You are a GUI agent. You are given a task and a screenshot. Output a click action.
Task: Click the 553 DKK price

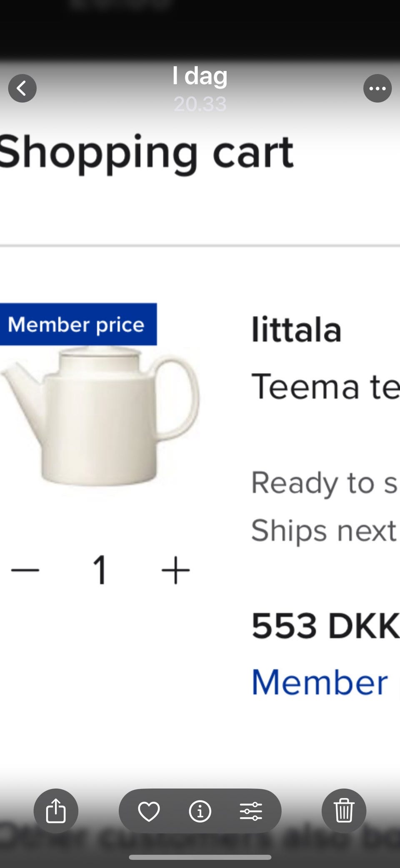pyautogui.click(x=325, y=626)
